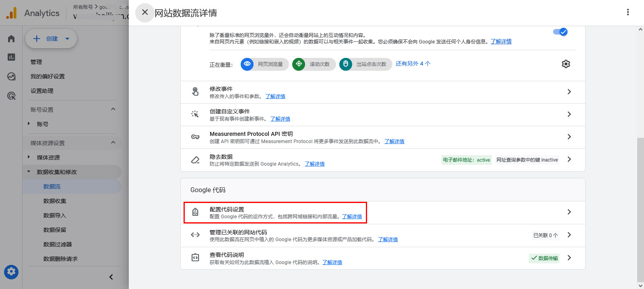Close the 网站数据流详情 panel with X
644x289 pixels.
145,12
